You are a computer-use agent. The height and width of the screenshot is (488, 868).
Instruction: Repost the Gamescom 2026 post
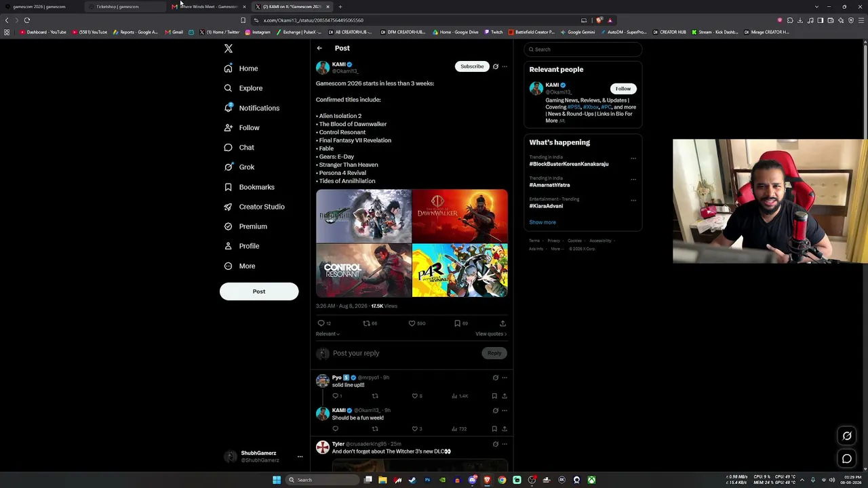tap(366, 323)
